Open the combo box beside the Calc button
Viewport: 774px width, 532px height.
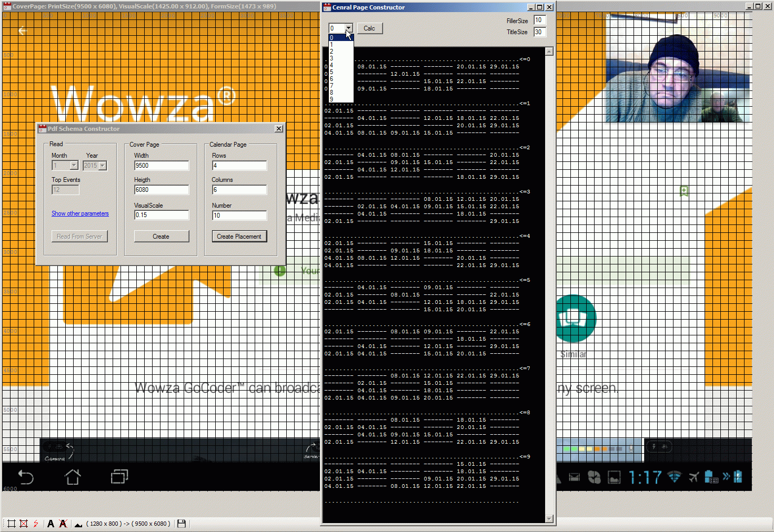point(348,28)
